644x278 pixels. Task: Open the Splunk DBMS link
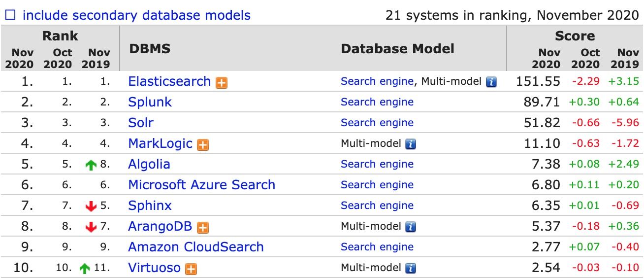click(x=150, y=102)
